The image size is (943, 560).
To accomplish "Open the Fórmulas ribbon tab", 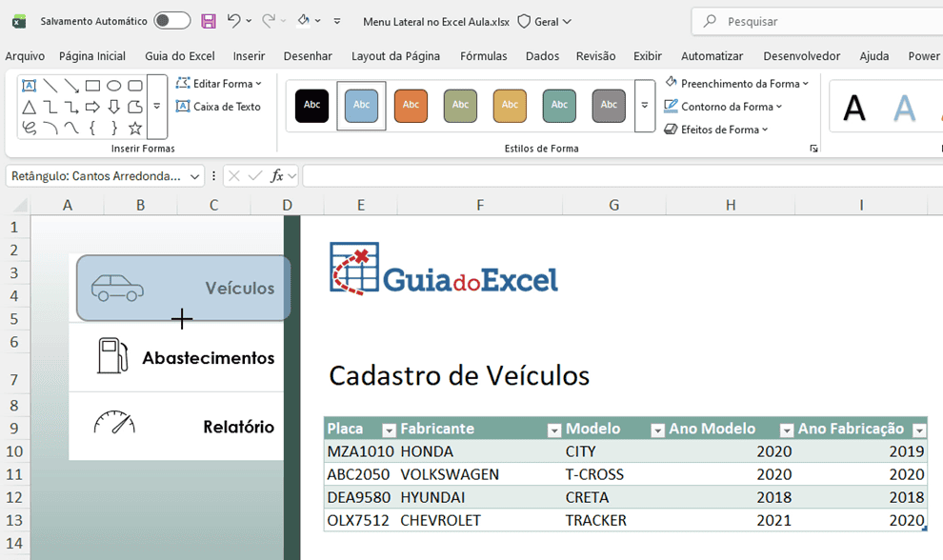I will 483,56.
